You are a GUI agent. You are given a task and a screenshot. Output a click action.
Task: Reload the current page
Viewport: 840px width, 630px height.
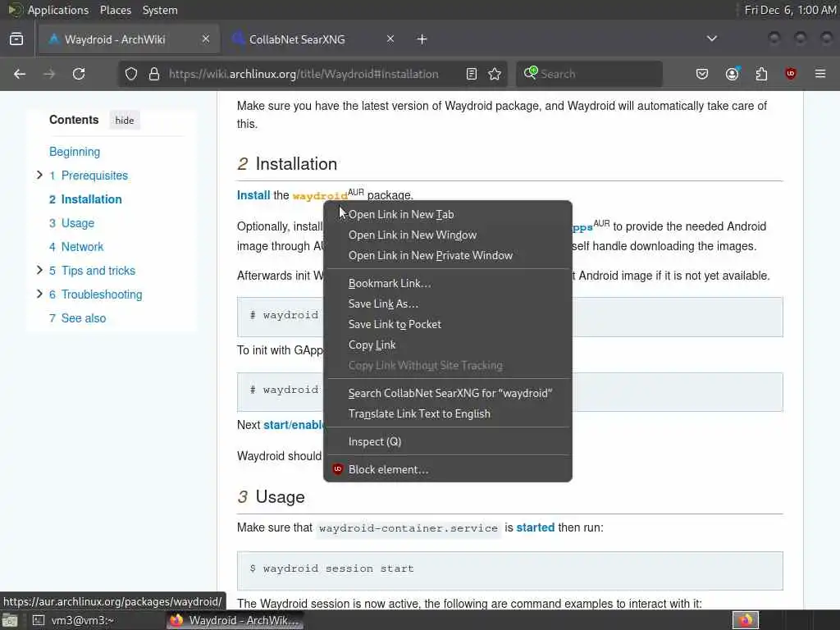79,74
